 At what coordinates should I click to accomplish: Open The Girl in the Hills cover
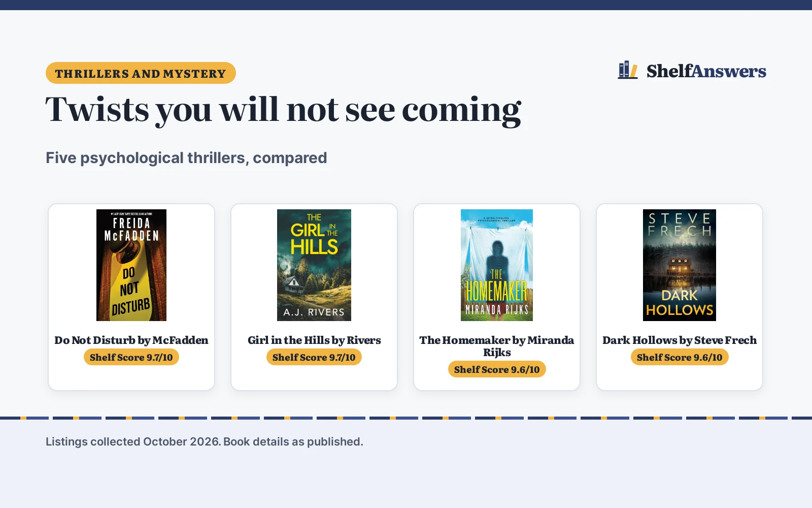click(x=314, y=265)
